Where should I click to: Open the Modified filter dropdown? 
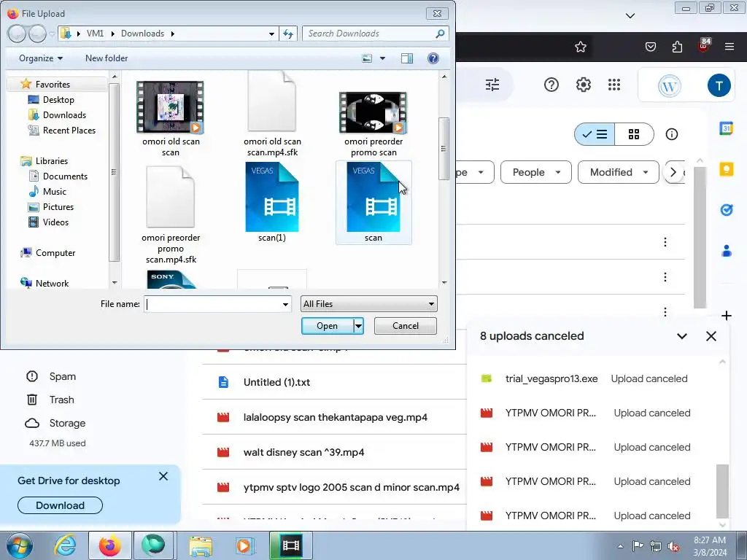coord(619,172)
